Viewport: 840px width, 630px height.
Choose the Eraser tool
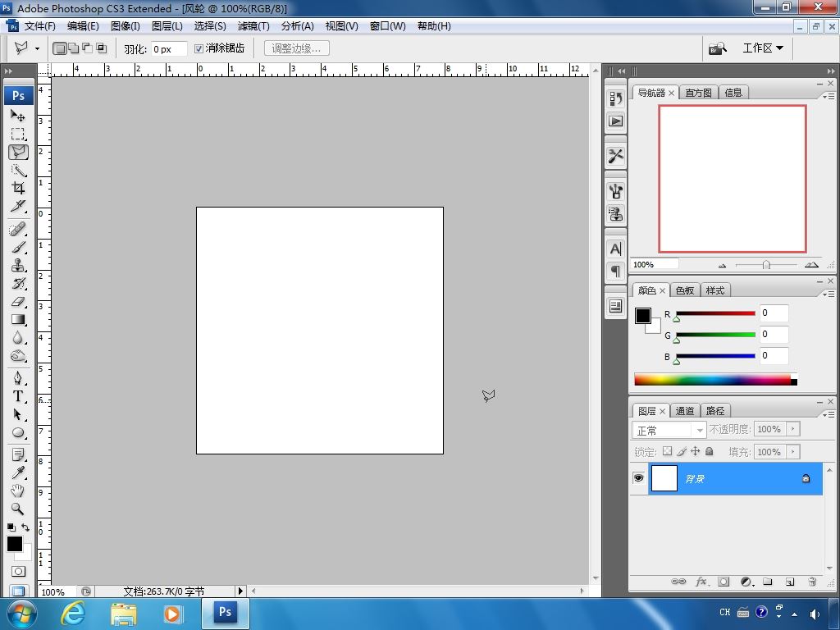17,302
